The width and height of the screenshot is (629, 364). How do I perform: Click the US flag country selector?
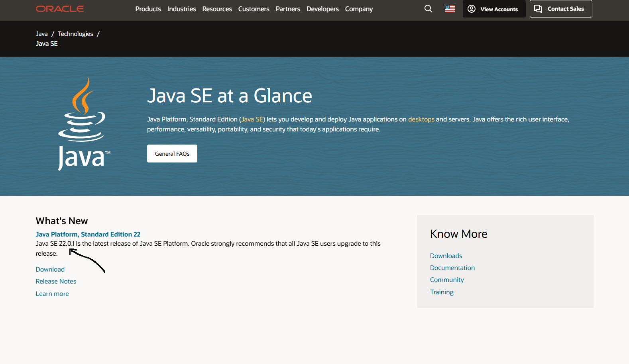pyautogui.click(x=450, y=9)
